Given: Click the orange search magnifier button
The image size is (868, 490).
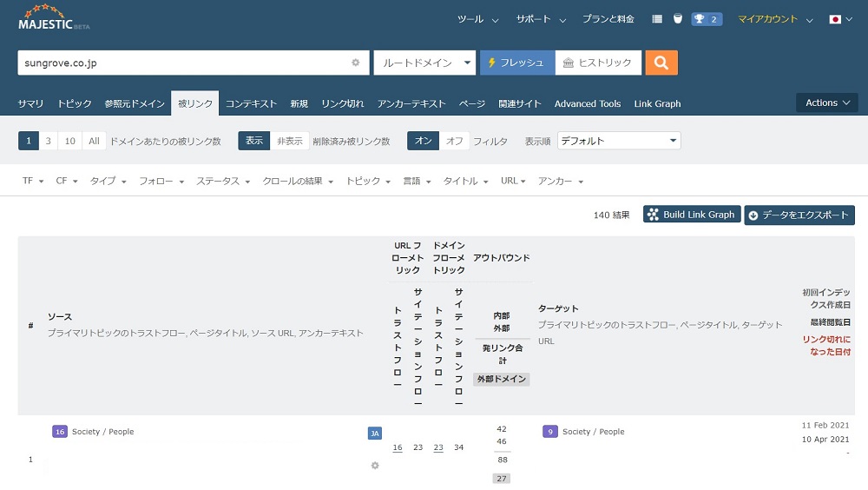Looking at the screenshot, I should click(x=661, y=63).
